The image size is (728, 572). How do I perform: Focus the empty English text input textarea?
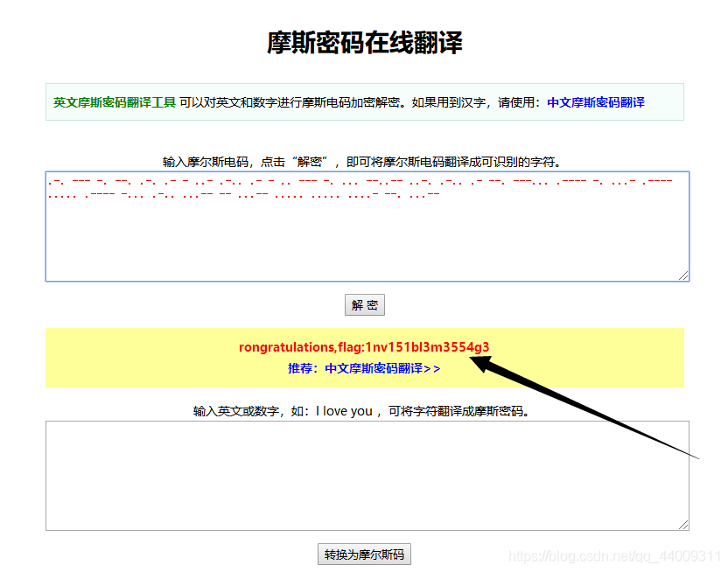367,476
